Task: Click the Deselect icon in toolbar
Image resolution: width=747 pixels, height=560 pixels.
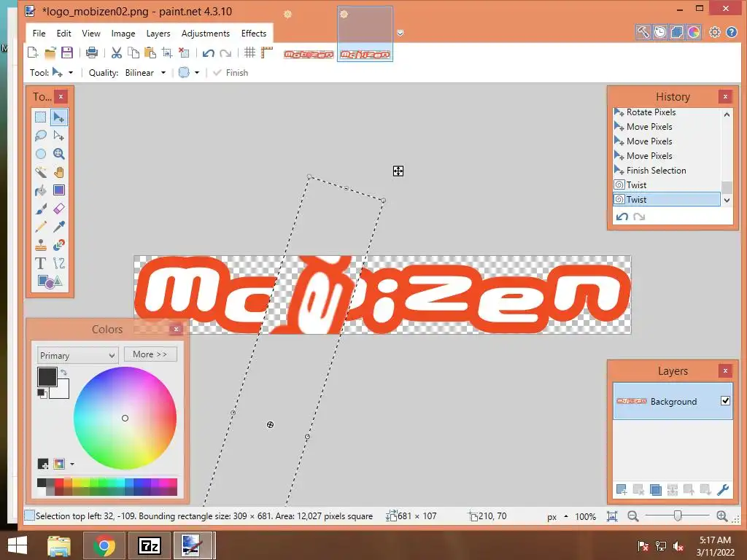Action: pyautogui.click(x=184, y=52)
